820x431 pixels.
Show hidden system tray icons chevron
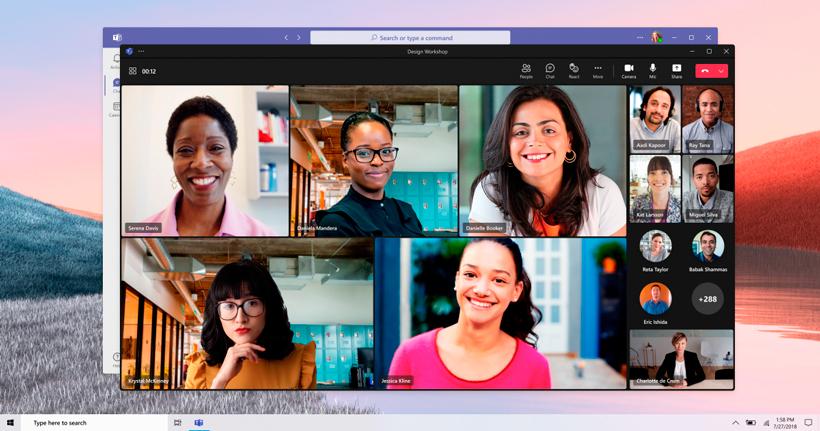point(736,423)
